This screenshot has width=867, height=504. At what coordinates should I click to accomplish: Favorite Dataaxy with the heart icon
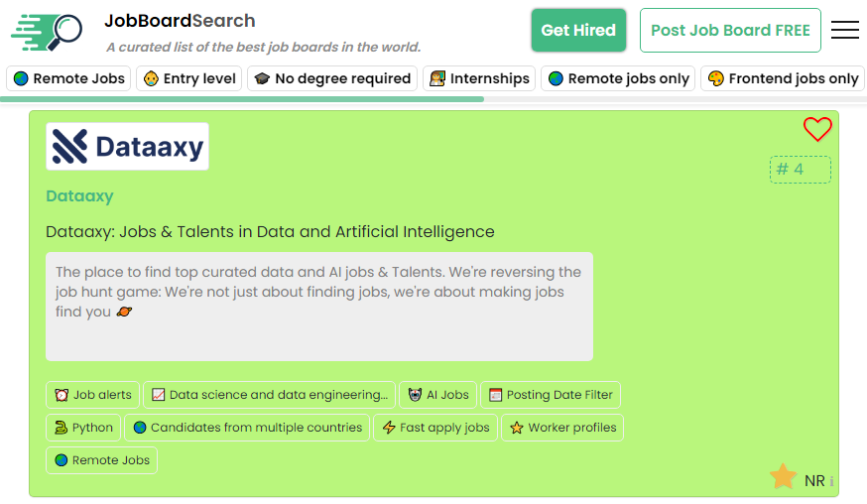[x=816, y=129]
